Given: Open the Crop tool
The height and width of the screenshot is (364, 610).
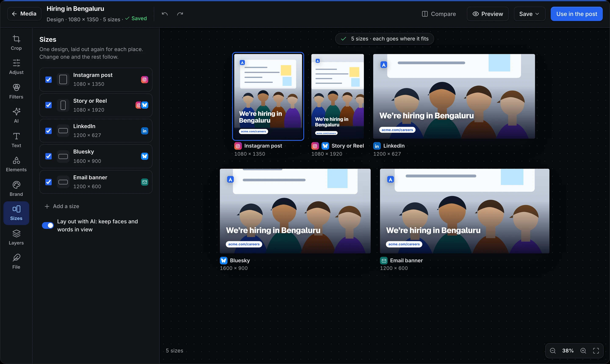Looking at the screenshot, I should [16, 43].
